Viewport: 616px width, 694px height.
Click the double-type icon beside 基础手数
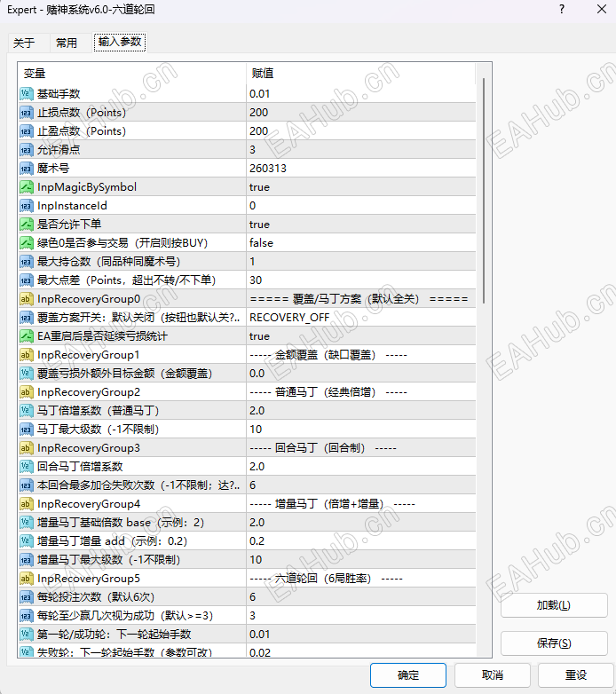click(x=26, y=94)
